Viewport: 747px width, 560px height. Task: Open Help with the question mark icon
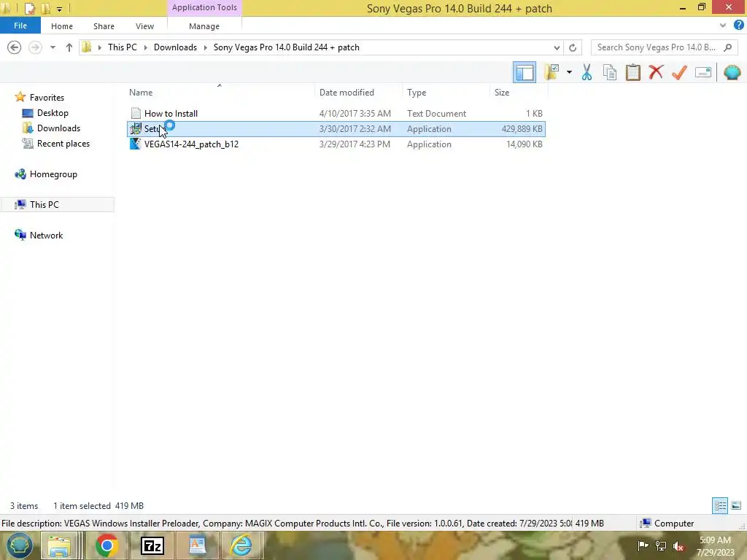tap(738, 26)
